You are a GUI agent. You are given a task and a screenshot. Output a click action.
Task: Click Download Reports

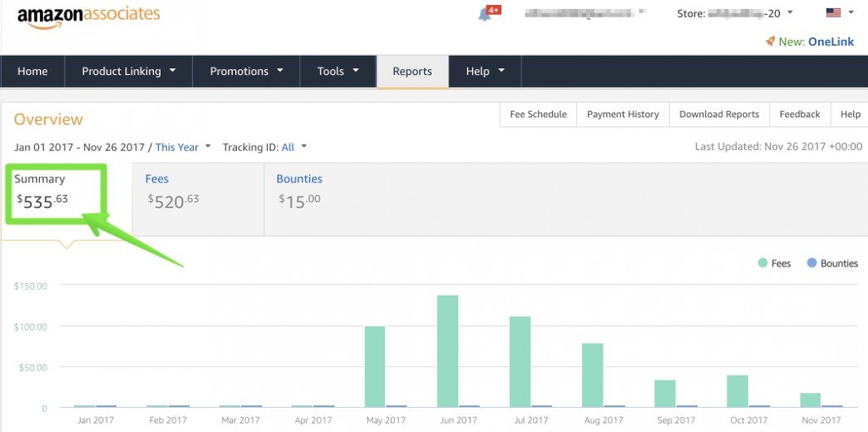pos(719,114)
